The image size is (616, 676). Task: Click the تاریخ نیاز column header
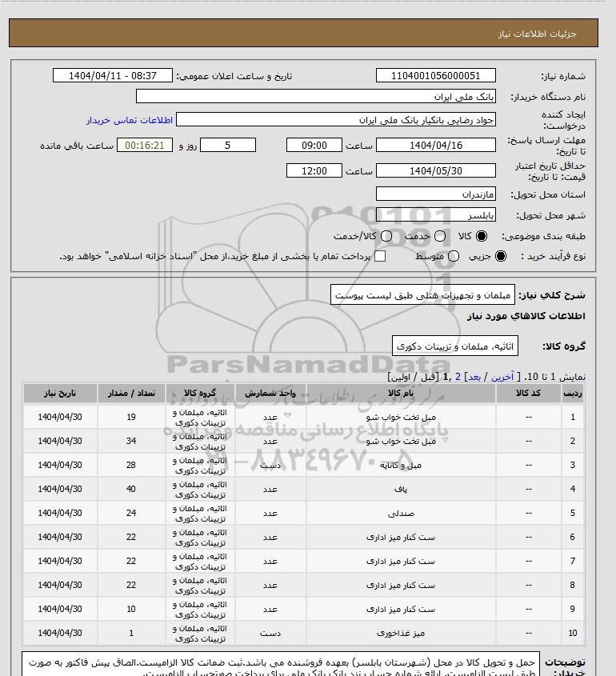click(x=60, y=393)
